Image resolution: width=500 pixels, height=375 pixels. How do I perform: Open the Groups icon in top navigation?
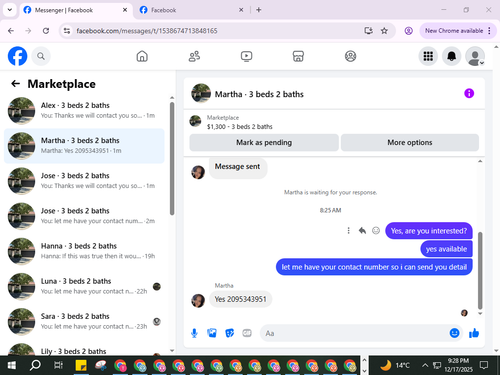[x=350, y=56]
